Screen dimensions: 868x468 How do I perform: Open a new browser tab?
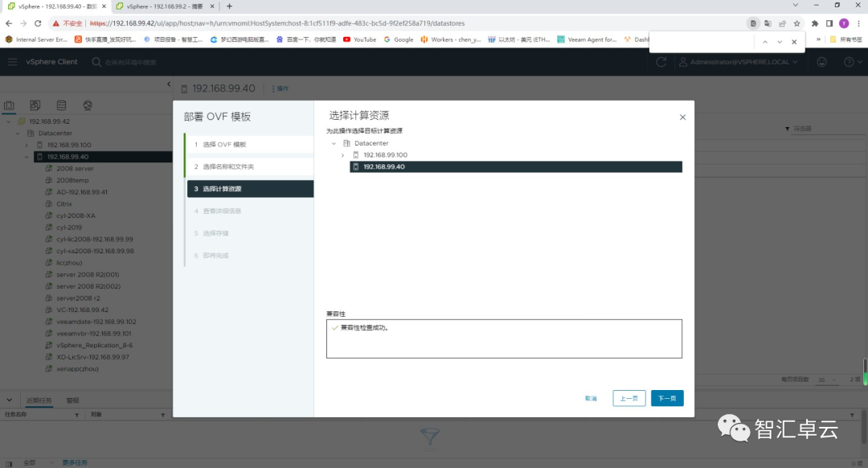[229, 6]
